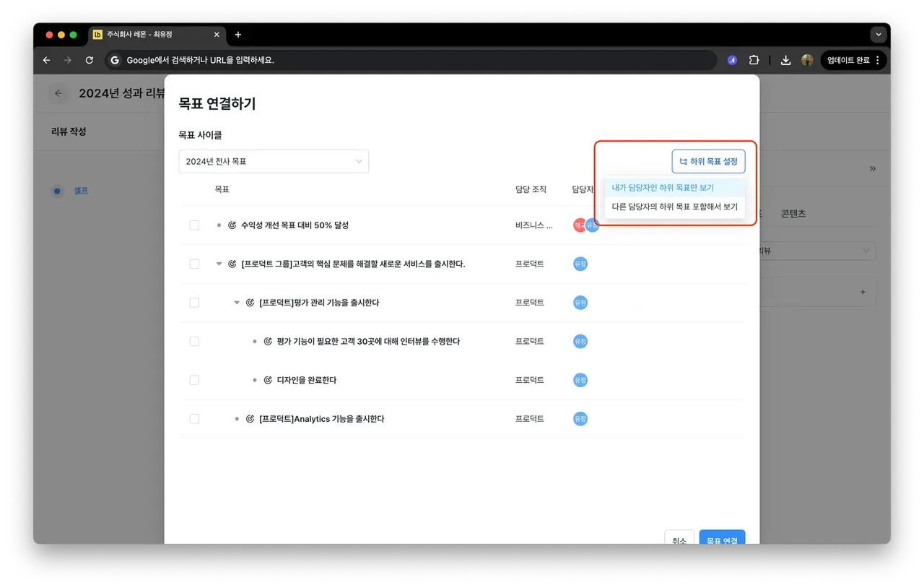Viewport: 924px width, 588px height.
Task: Check the 디자인을 완료한다 checkbox
Action: 194,380
